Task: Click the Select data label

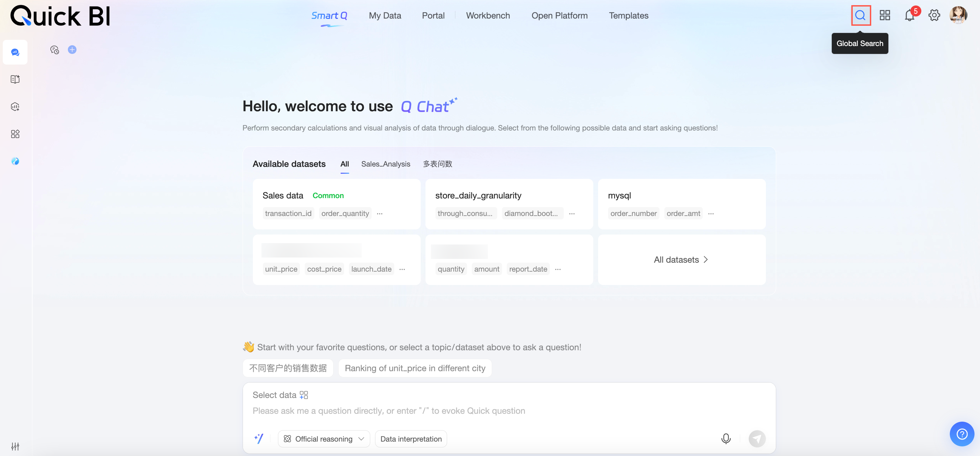Action: click(274, 395)
